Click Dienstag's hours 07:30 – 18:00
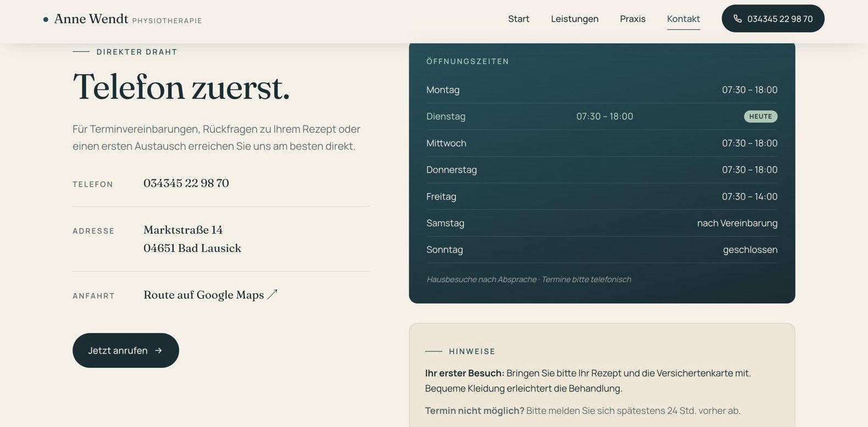 (605, 116)
